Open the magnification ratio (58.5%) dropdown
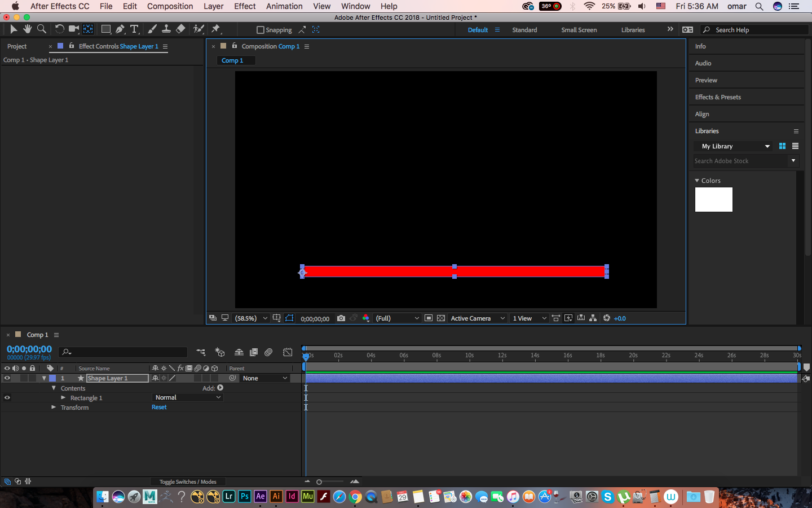This screenshot has width=812, height=508. coord(251,318)
